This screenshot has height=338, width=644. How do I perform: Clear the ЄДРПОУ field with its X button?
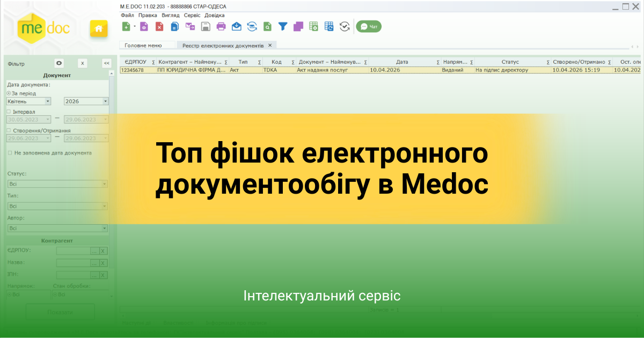coord(104,251)
